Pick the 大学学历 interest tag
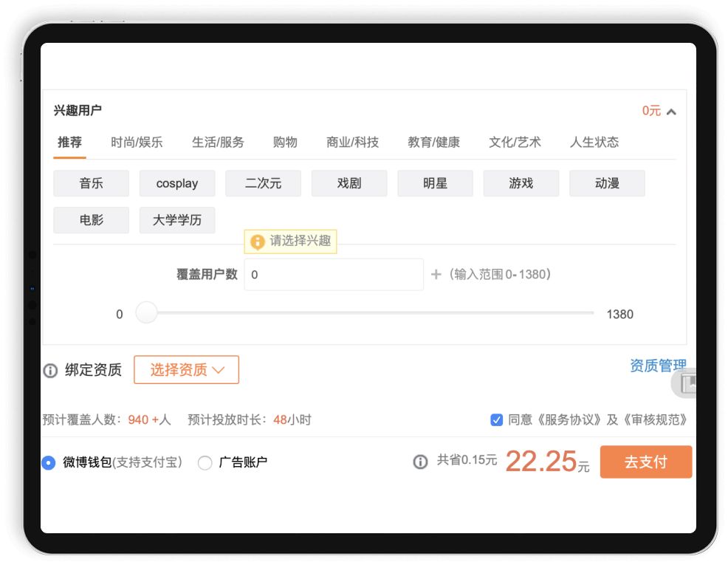The height and width of the screenshot is (565, 728). [x=177, y=220]
